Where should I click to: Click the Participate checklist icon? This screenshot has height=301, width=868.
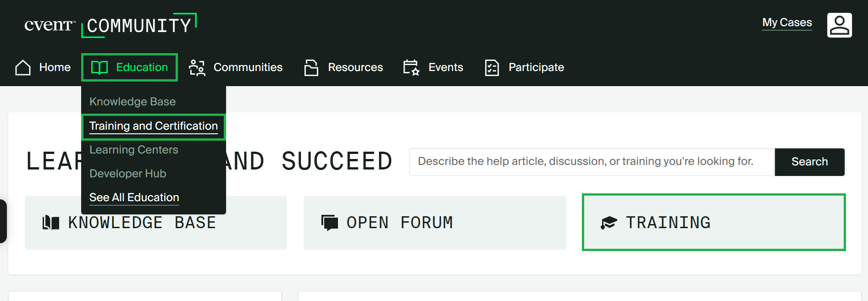492,67
